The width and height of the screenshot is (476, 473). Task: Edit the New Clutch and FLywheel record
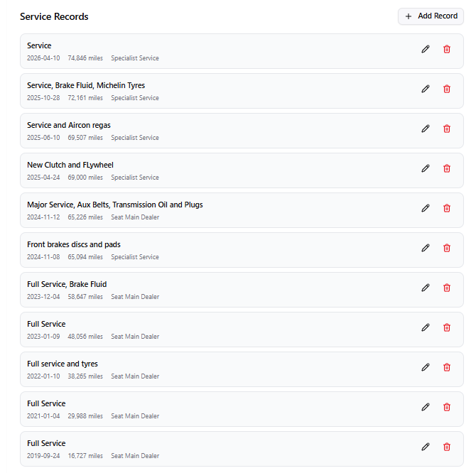[x=426, y=168]
